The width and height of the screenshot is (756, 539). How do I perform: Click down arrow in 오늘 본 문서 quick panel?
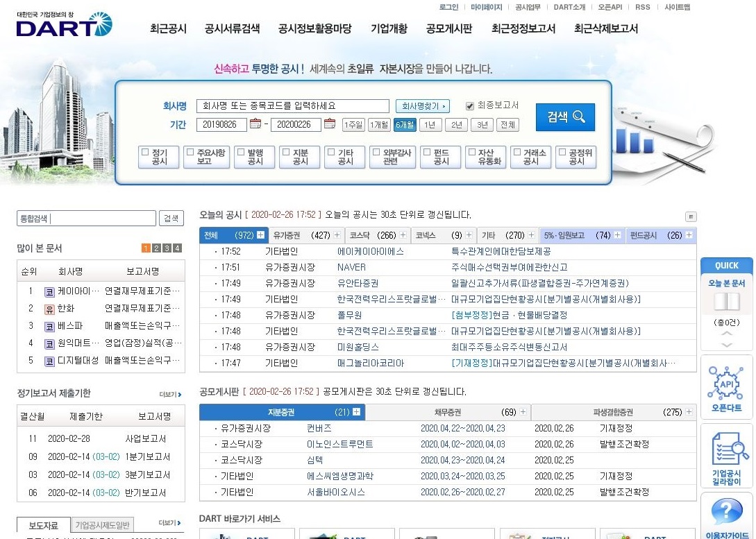point(727,345)
